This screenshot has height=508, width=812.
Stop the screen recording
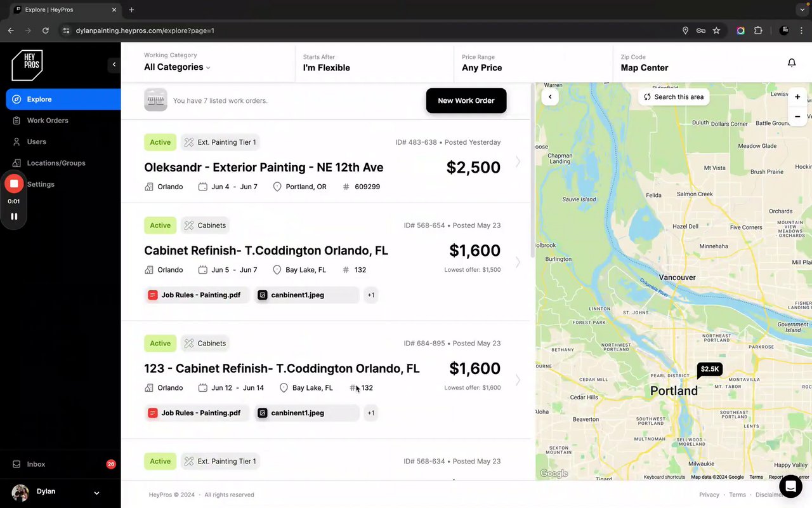coord(14,184)
